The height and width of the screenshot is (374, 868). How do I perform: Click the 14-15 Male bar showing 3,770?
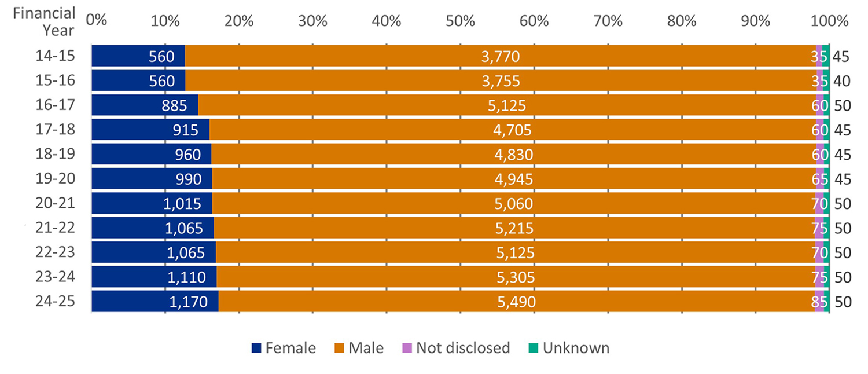pos(500,56)
